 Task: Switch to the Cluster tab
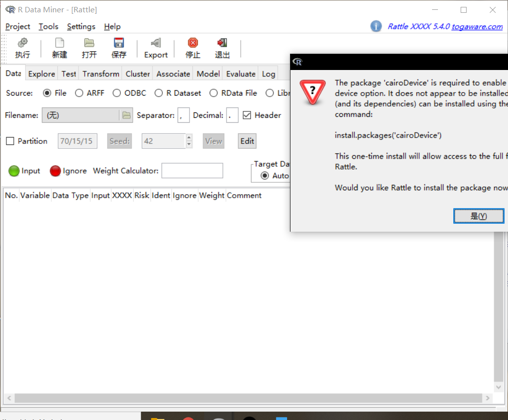click(x=138, y=74)
